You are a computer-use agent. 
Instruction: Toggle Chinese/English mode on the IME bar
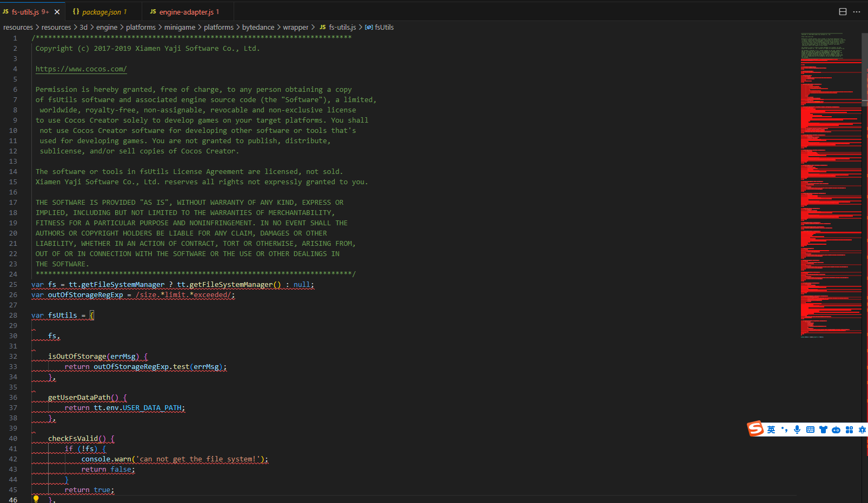(771, 430)
